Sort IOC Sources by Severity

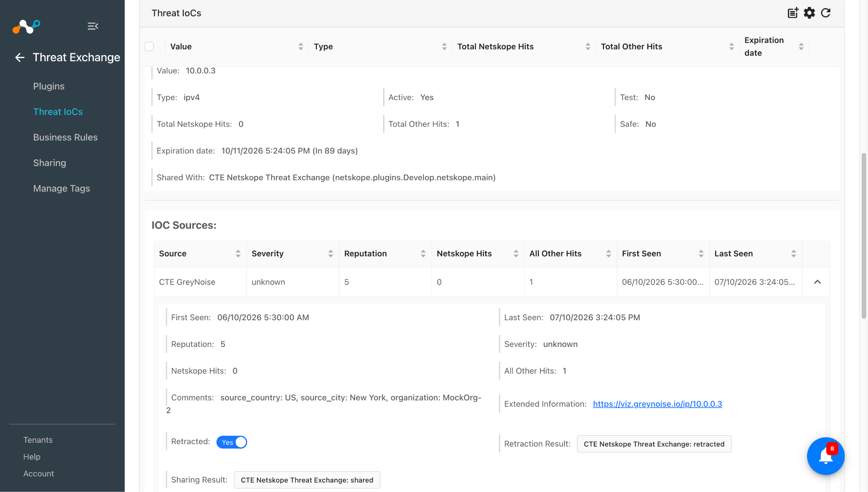(x=331, y=254)
